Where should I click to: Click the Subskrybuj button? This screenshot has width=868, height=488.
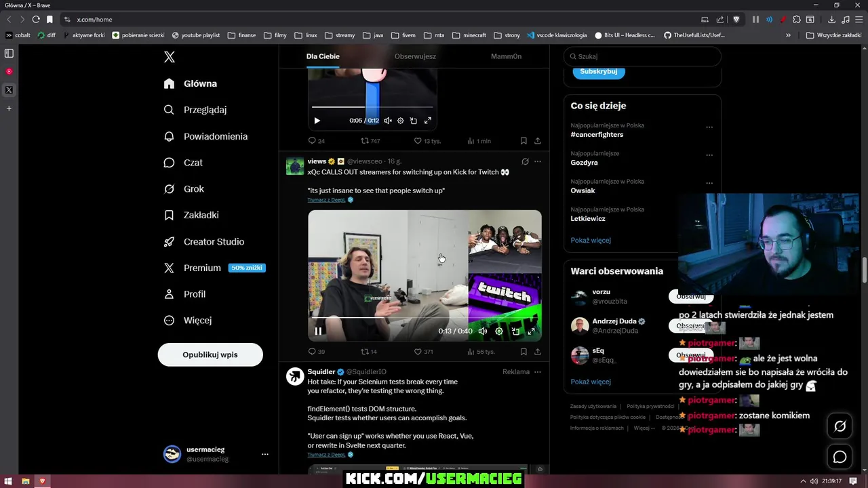[599, 71]
